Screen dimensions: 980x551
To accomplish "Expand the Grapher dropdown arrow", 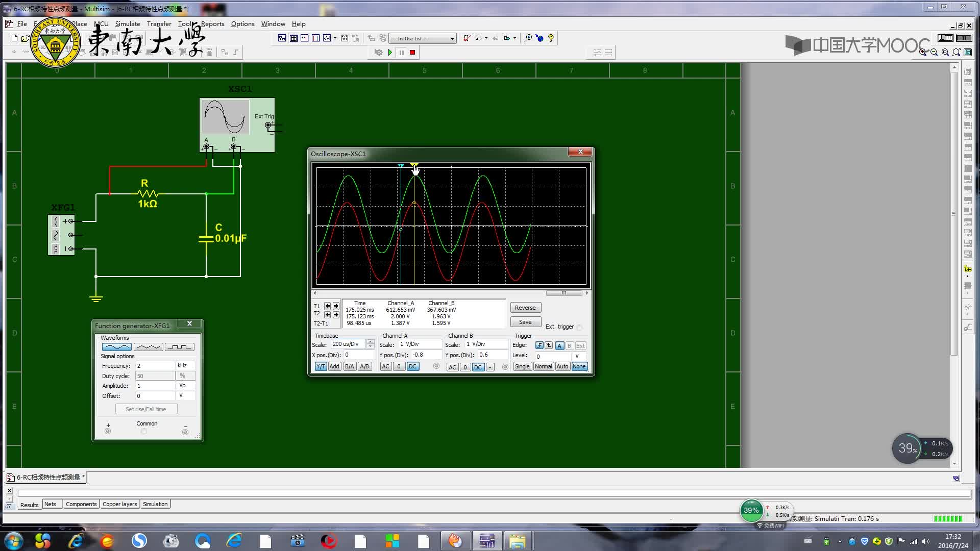I will coord(335,38).
